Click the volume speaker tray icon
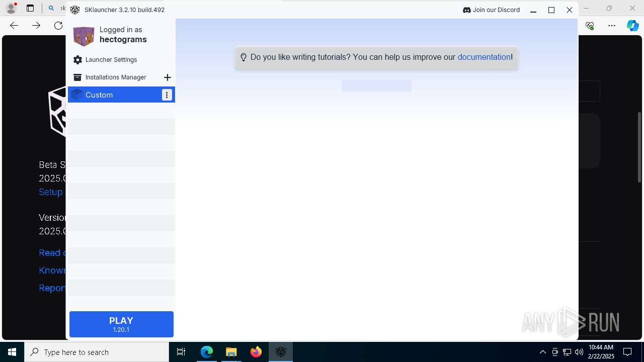This screenshot has width=644, height=362. point(579,352)
